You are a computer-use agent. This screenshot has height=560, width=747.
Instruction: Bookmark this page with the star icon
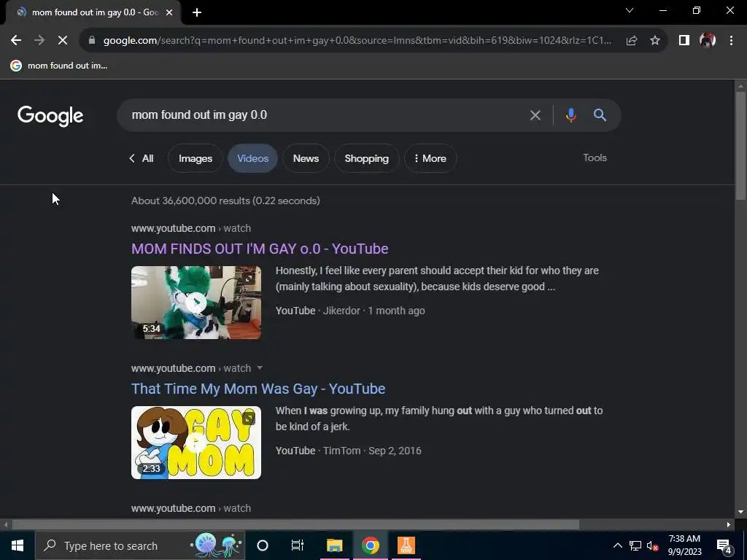(655, 41)
